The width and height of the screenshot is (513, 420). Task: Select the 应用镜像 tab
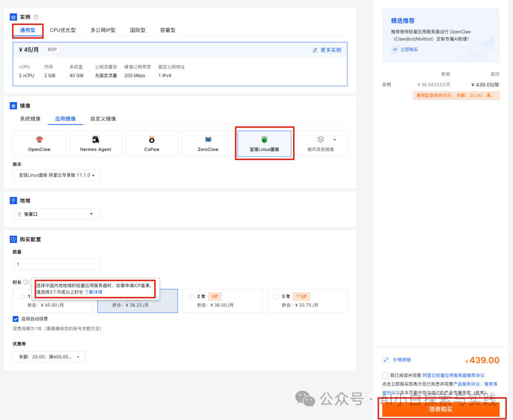tap(66, 119)
